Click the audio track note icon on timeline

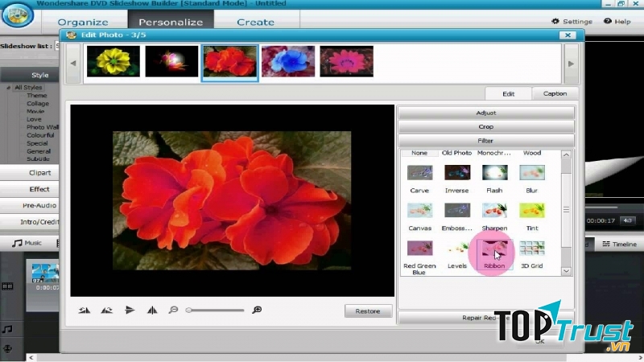[7, 329]
